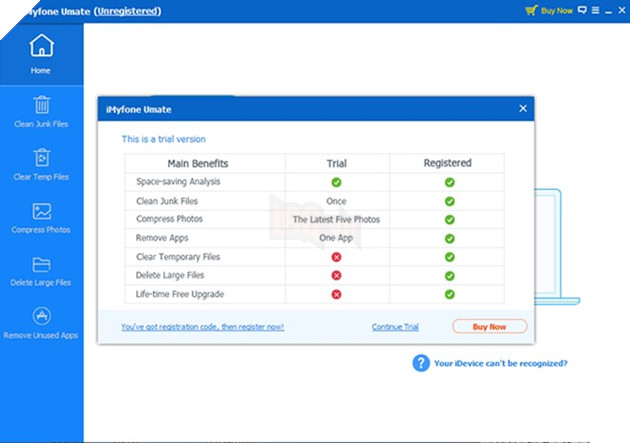The height and width of the screenshot is (443, 630).
Task: Click the red X for Delete Large Files
Action: coord(337,275)
